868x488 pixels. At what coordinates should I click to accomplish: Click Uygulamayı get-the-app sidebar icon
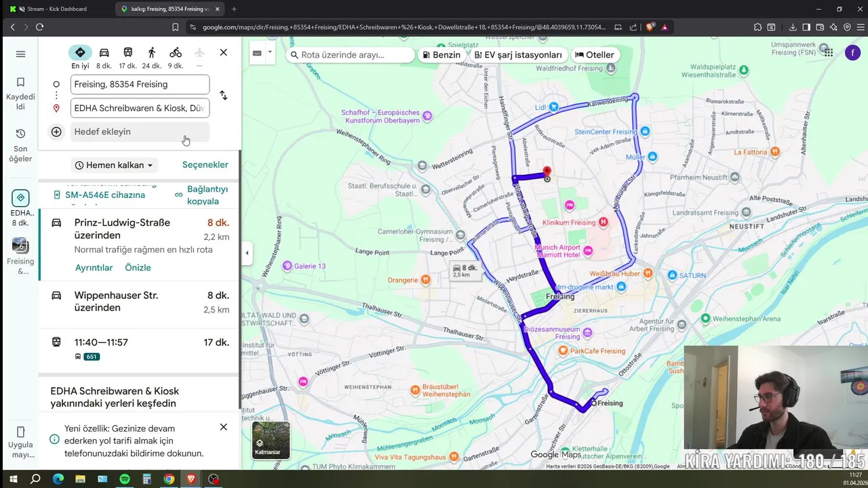click(20, 442)
